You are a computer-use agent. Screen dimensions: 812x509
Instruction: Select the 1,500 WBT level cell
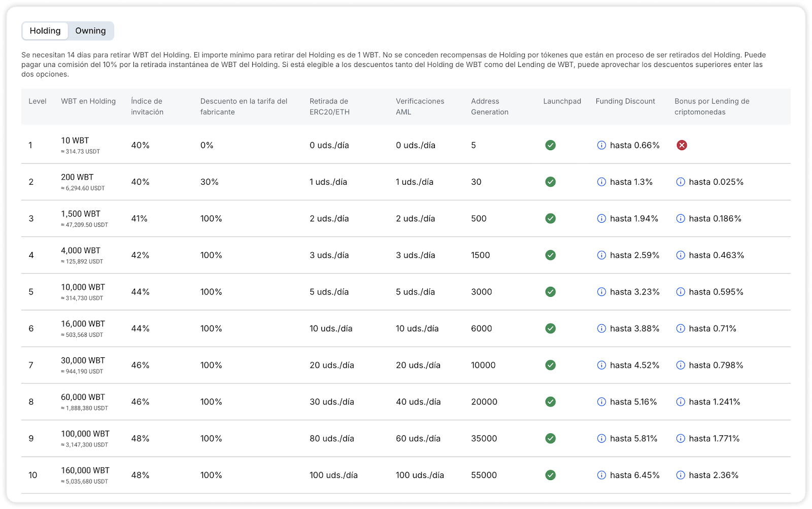81,214
